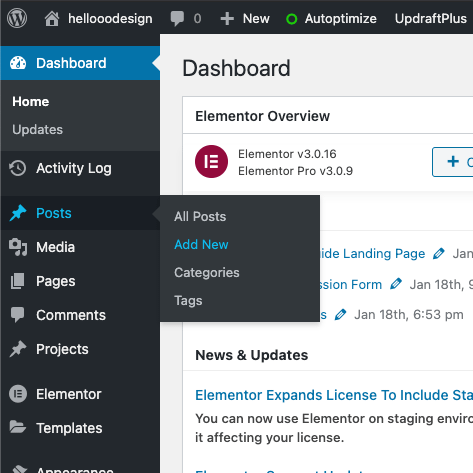The image size is (473, 473).
Task: Click the plus icon next to New
Action: [x=227, y=19]
